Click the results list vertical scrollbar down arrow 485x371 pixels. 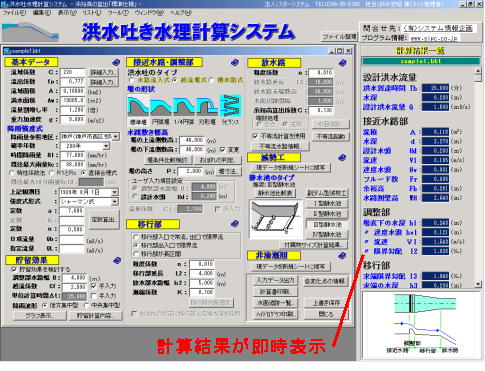[x=478, y=284]
